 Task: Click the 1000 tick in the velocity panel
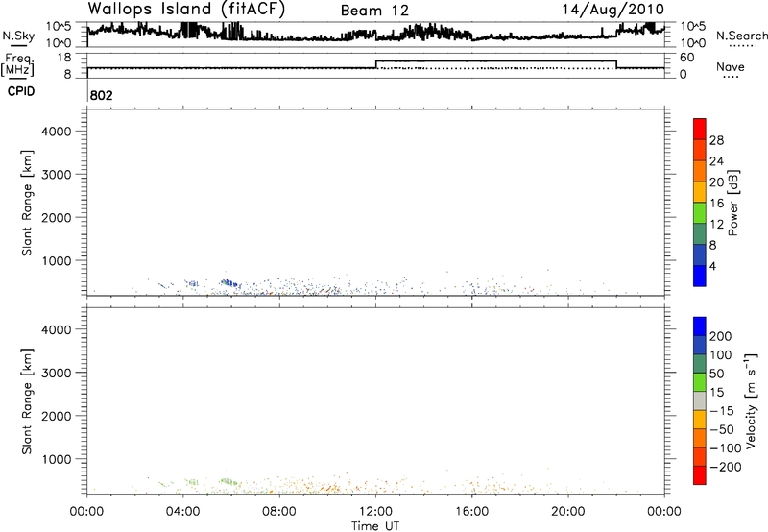[x=56, y=459]
